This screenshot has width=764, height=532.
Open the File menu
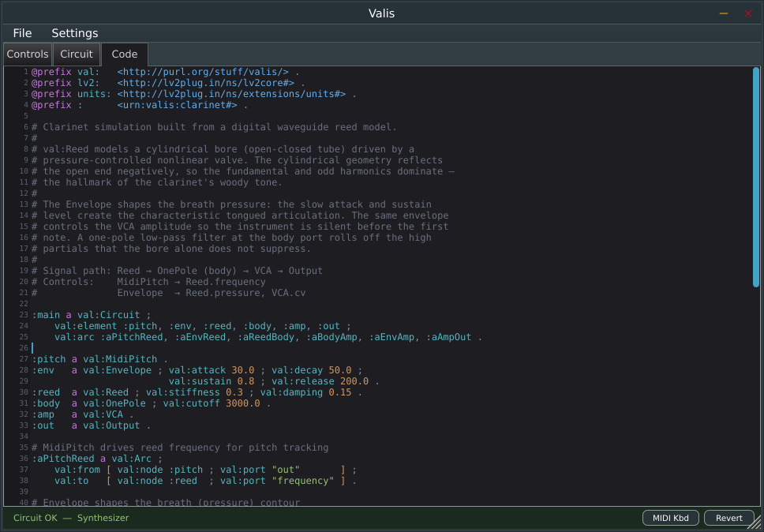(22, 33)
